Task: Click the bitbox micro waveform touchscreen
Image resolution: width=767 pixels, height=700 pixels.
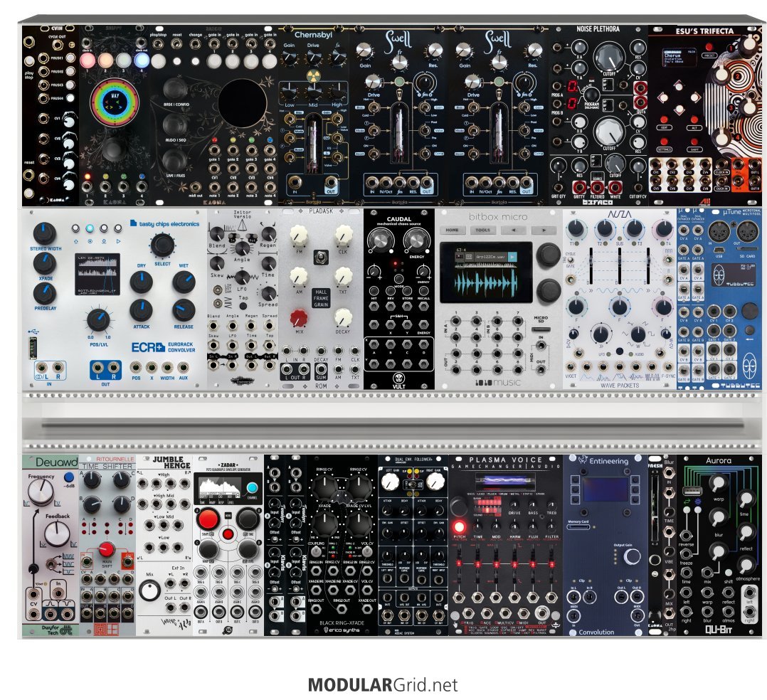Action: point(486,272)
